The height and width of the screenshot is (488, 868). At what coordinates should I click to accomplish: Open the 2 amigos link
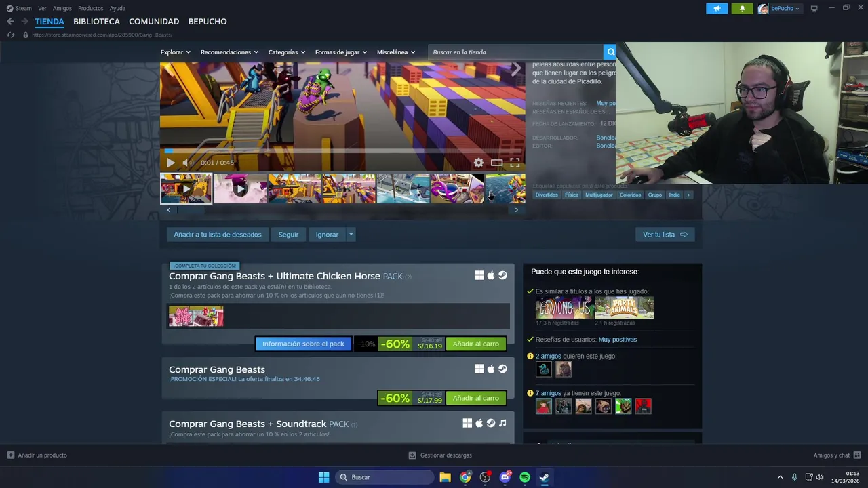coord(549,357)
